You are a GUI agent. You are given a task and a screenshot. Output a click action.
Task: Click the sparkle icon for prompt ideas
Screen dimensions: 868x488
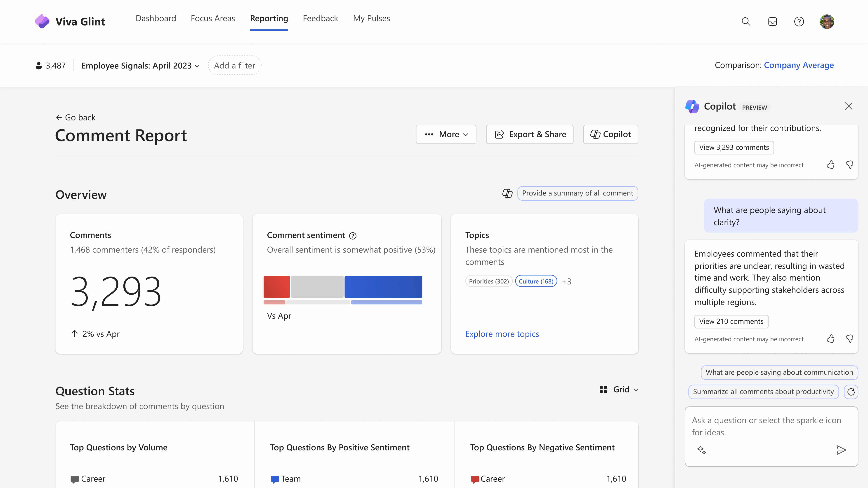[702, 450]
